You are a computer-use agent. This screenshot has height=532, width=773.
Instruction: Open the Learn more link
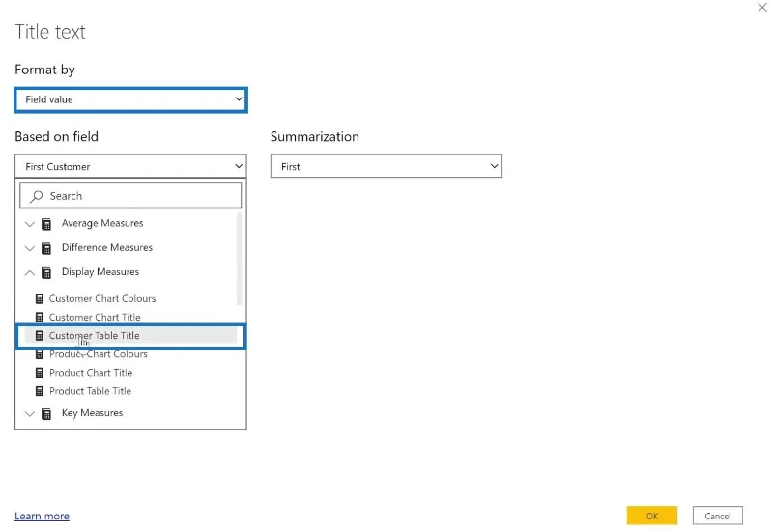click(42, 516)
